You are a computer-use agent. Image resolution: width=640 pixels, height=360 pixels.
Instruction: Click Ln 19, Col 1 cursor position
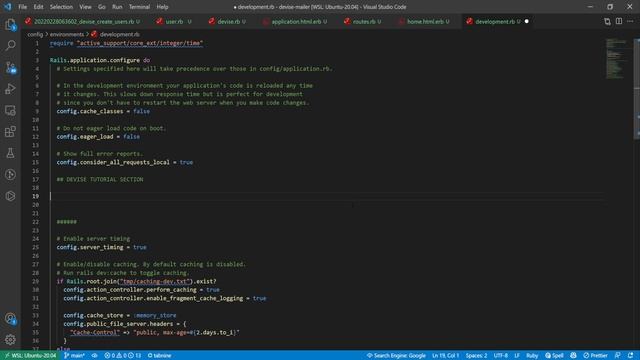tap(445, 356)
